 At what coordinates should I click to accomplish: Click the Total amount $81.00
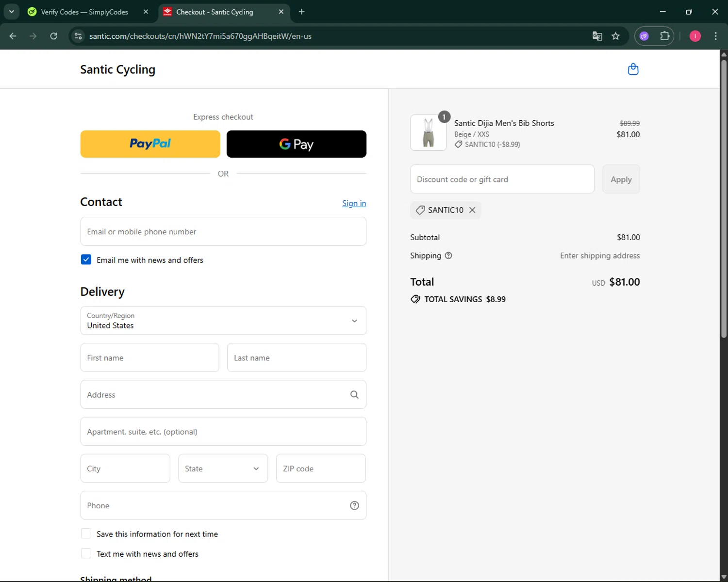[624, 282]
